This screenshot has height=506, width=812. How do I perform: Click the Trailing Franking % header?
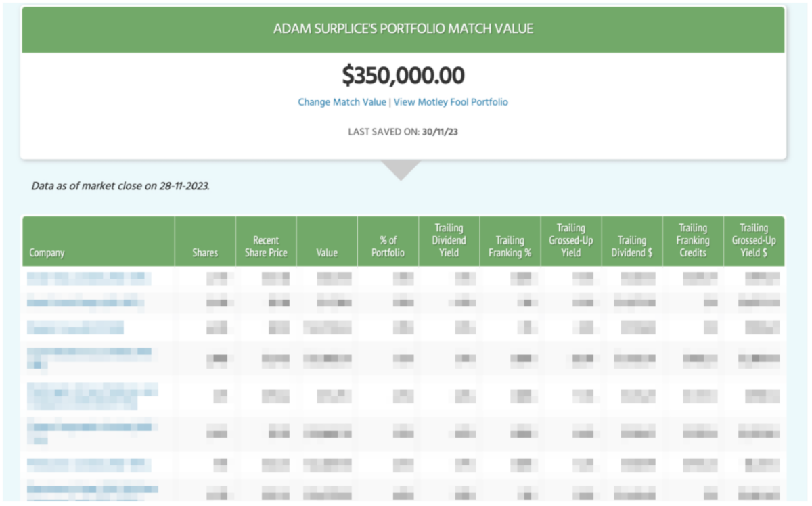point(510,246)
